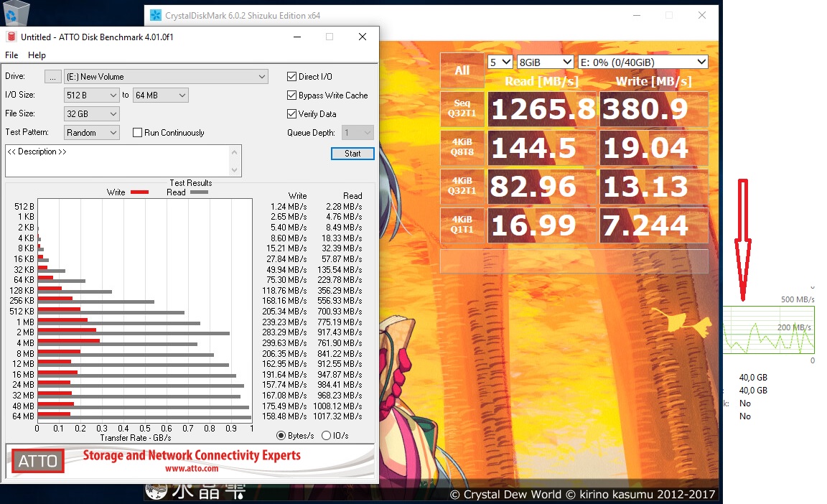Click the "Test Results" heading

tap(191, 183)
